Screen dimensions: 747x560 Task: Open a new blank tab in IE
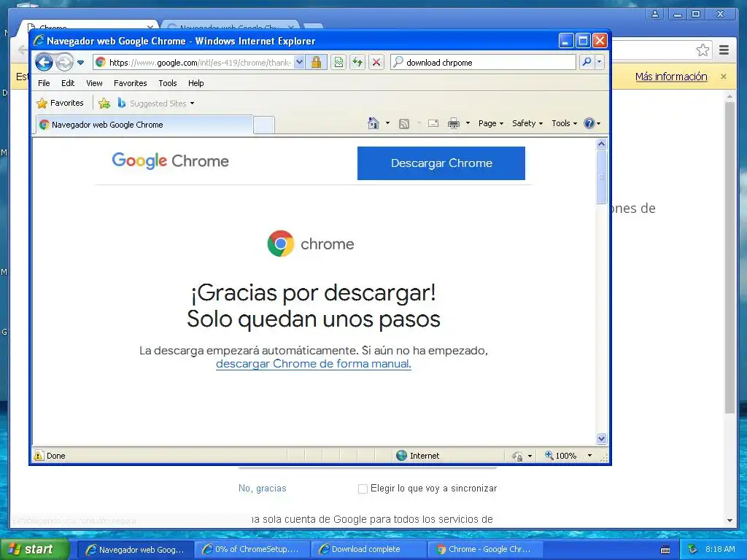[x=264, y=125]
